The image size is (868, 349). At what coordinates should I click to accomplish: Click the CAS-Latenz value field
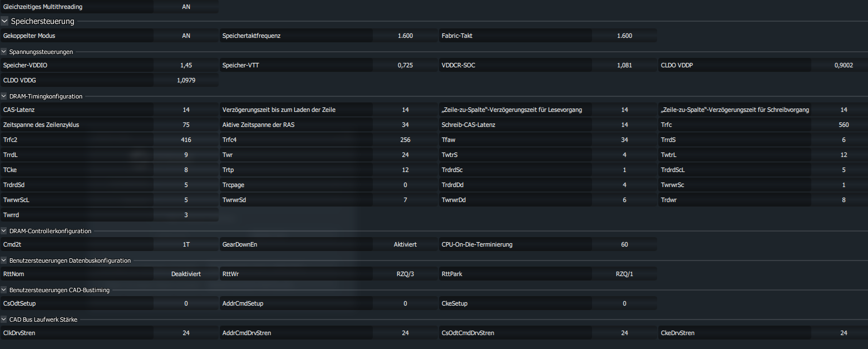[186, 110]
